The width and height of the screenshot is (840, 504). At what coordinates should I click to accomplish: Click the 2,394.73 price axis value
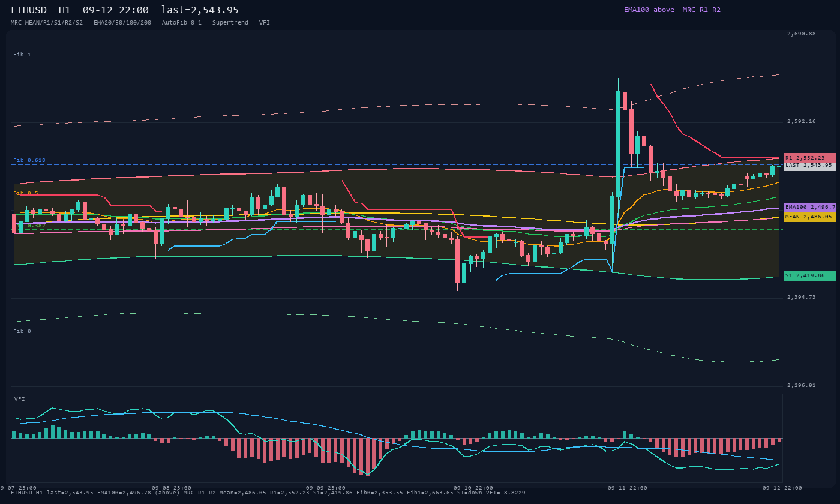pos(802,298)
